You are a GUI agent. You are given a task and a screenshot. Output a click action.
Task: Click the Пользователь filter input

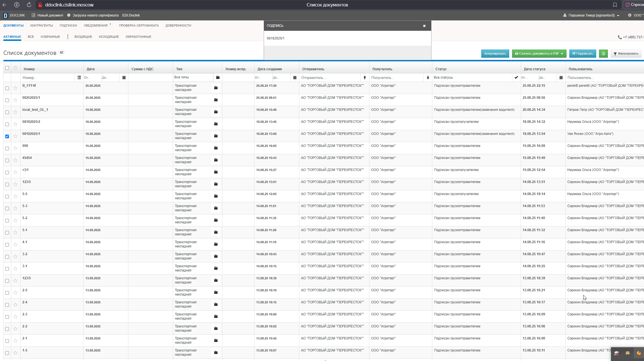pos(605,78)
